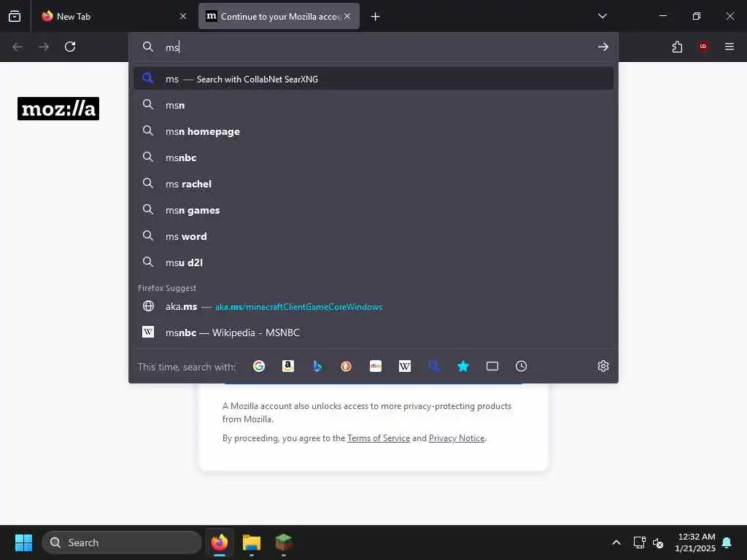Open Firefox View icon
Viewport: 747px width, 560px height.
click(x=15, y=16)
